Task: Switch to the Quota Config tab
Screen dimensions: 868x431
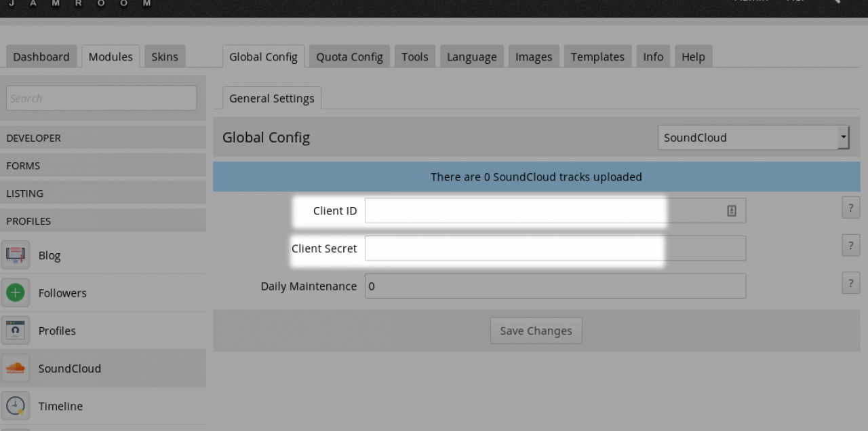Action: [x=349, y=57]
